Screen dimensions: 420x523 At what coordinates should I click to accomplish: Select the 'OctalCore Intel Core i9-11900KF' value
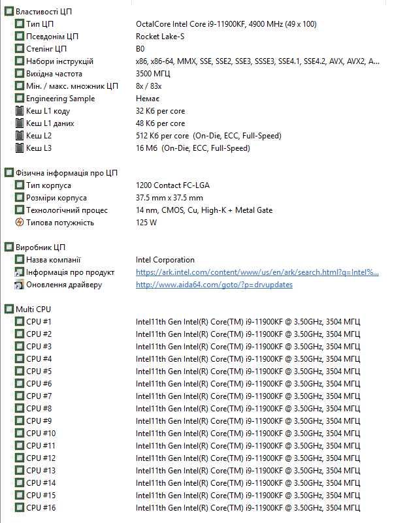click(x=226, y=24)
